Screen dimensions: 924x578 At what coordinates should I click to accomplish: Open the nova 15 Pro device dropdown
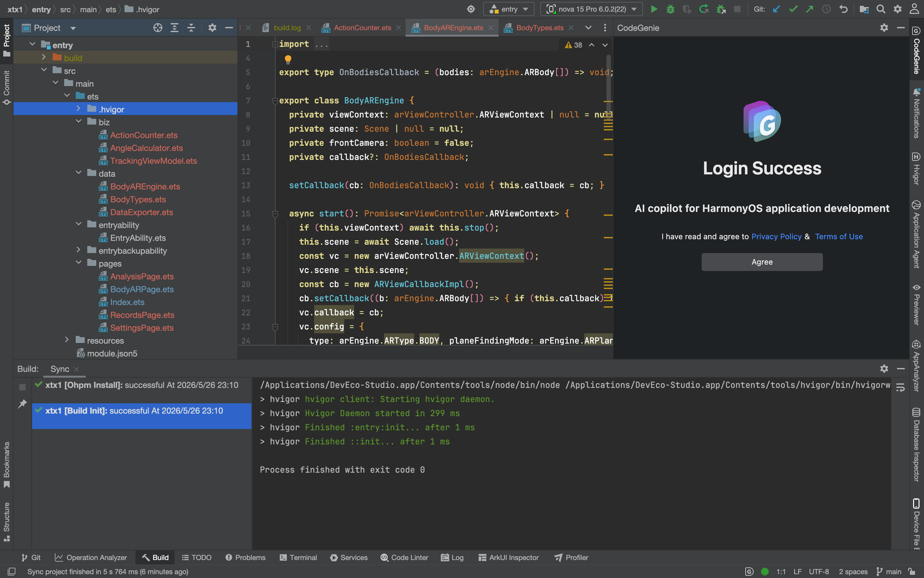coord(591,9)
